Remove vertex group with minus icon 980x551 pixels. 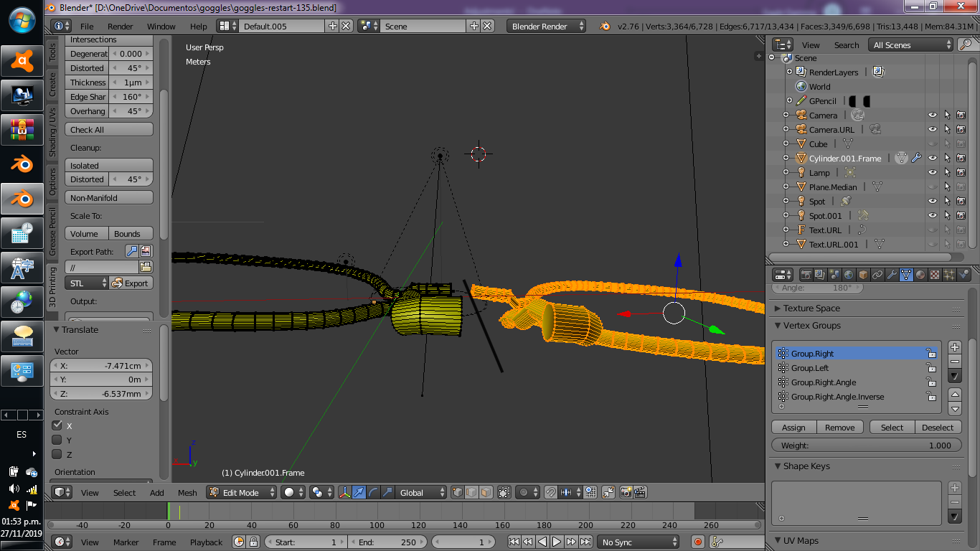pos(955,362)
